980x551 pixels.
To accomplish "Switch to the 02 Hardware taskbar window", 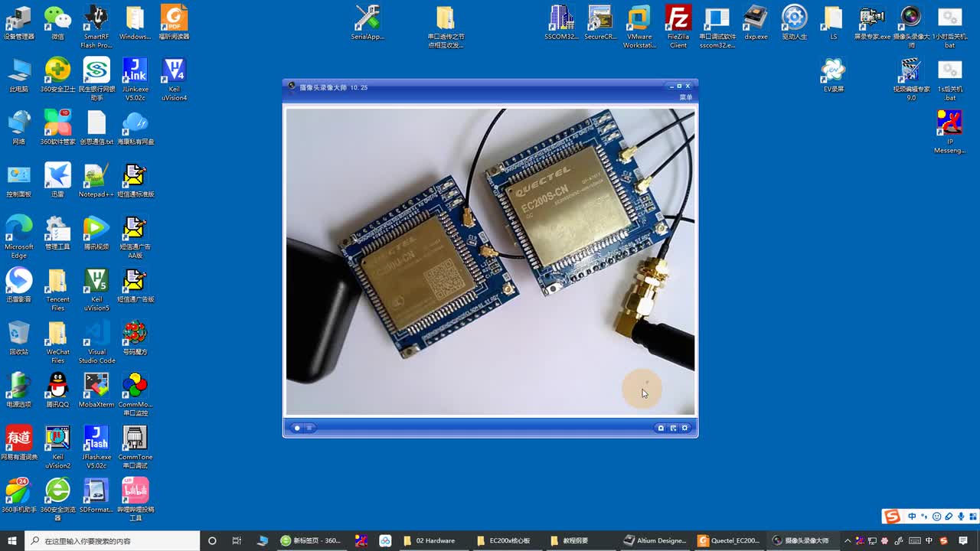I will [435, 540].
